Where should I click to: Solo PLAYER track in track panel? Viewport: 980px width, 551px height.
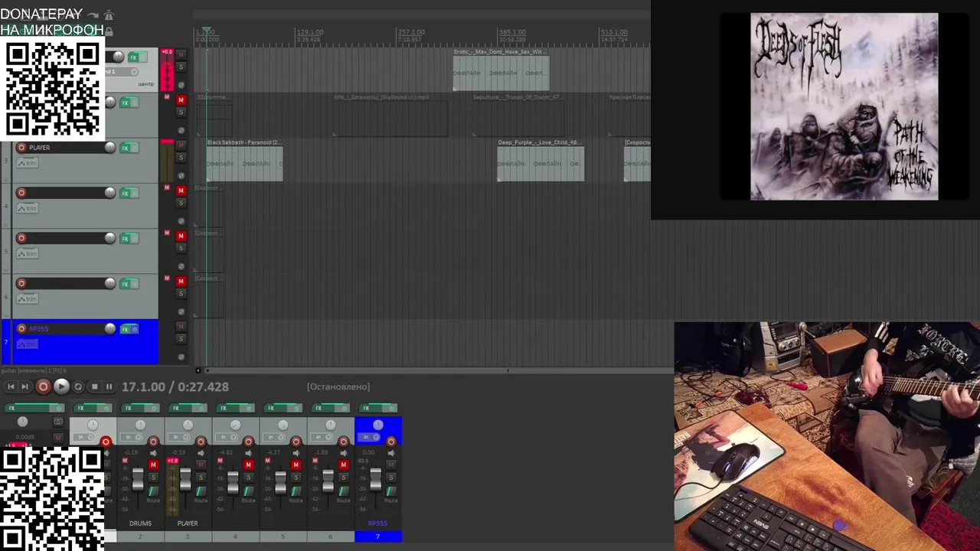pos(181,158)
